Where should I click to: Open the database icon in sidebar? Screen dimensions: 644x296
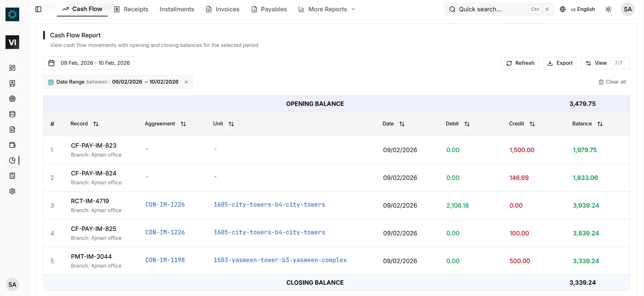12,114
